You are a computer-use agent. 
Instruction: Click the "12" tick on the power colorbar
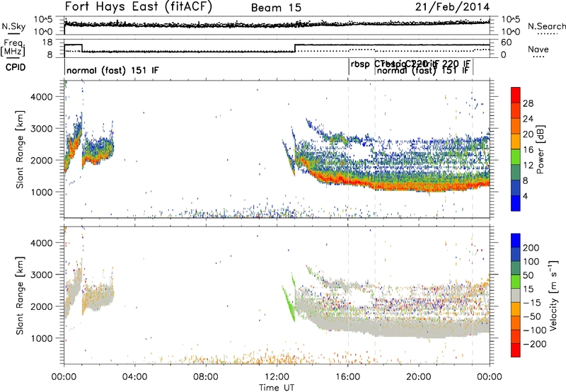(528, 166)
